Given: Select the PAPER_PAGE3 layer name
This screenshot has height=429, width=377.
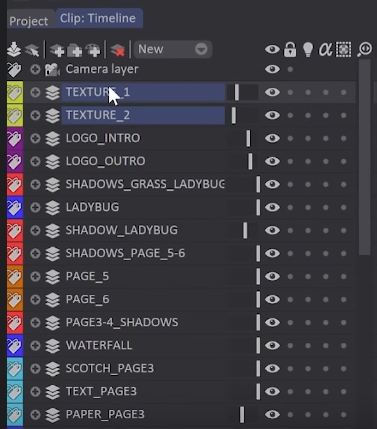Looking at the screenshot, I should (x=105, y=414).
